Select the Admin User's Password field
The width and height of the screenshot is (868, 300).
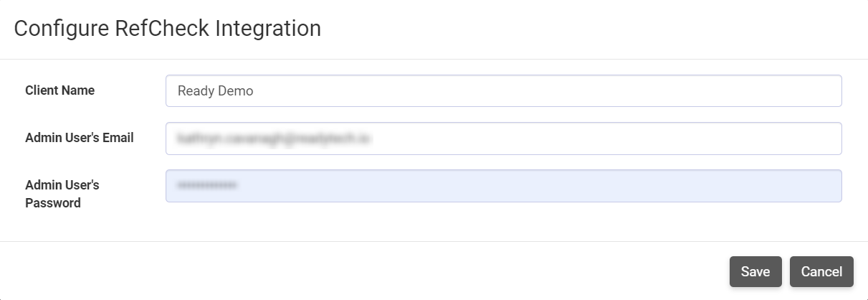point(503,186)
